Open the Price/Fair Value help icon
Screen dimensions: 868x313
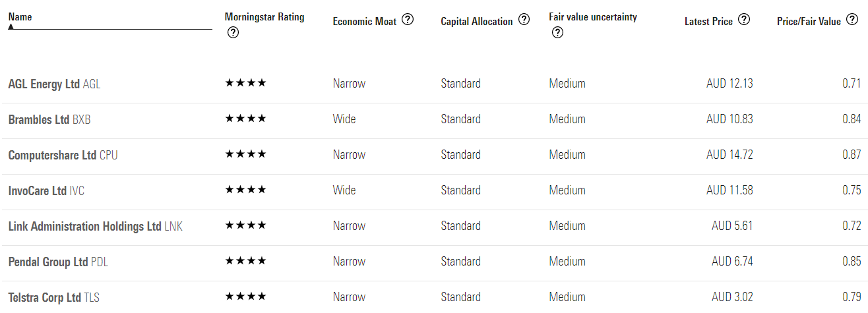click(852, 20)
